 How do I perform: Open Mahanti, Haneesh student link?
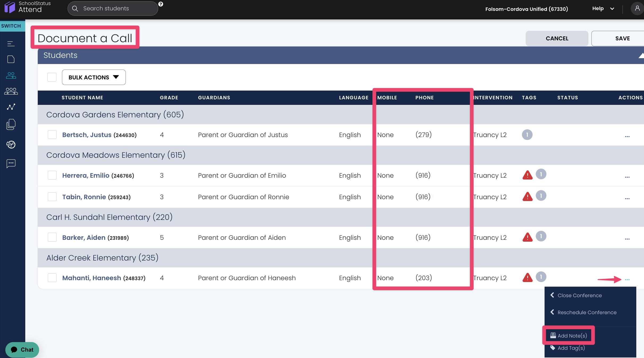click(x=91, y=278)
